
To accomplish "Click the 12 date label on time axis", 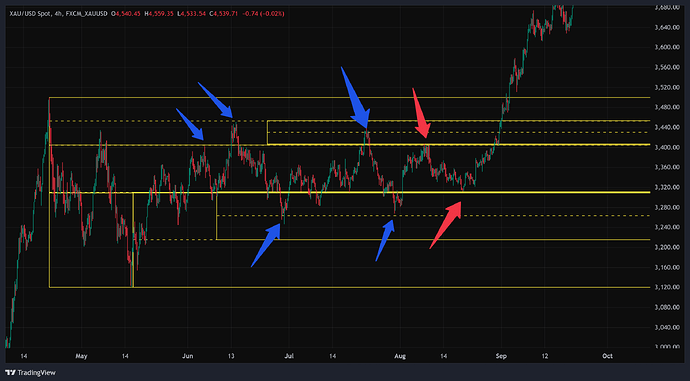I will [545, 356].
